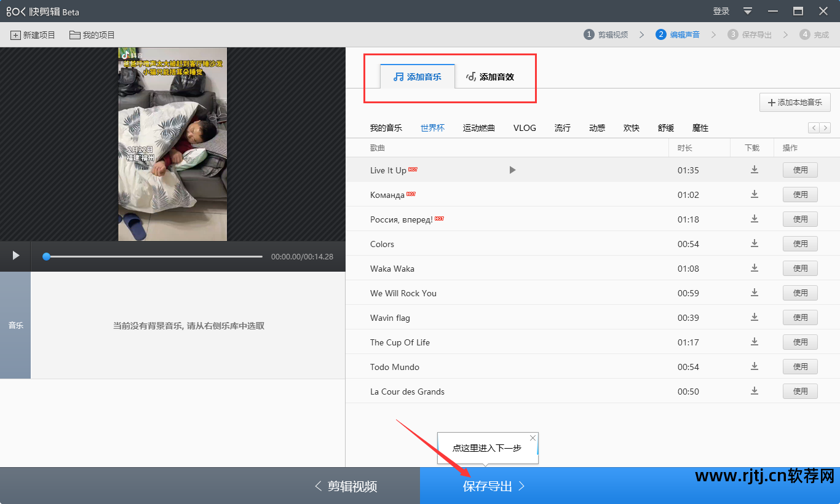
Task: Download the Colors song
Action: (755, 244)
